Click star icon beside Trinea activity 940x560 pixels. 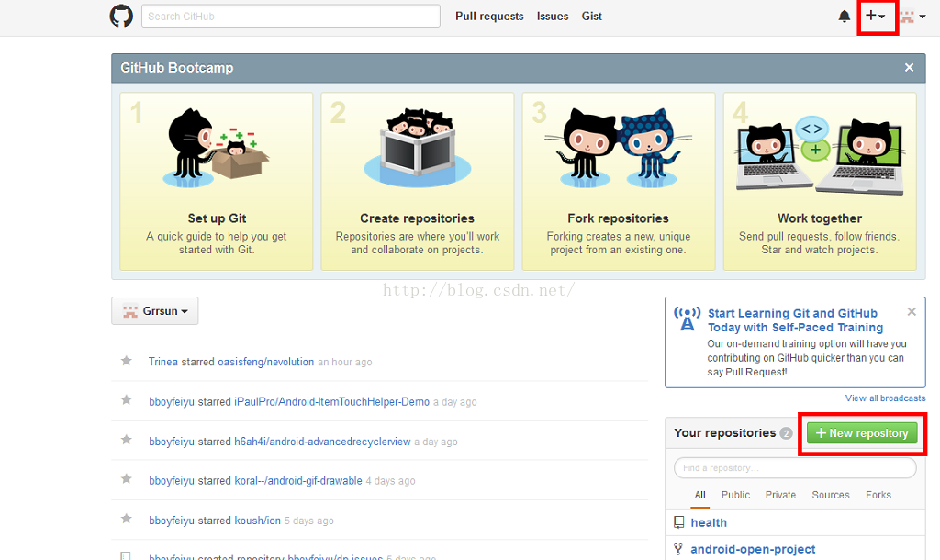[127, 361]
